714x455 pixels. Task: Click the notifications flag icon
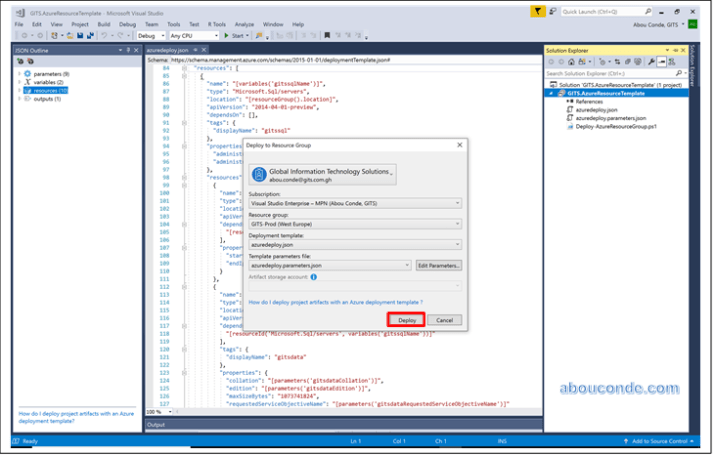538,10
